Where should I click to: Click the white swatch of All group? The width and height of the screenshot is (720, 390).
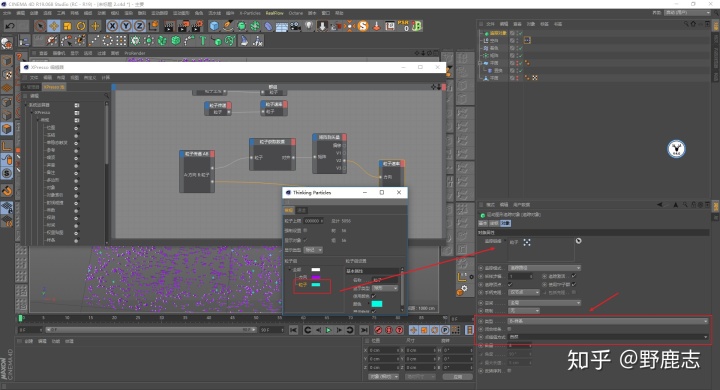(316, 269)
